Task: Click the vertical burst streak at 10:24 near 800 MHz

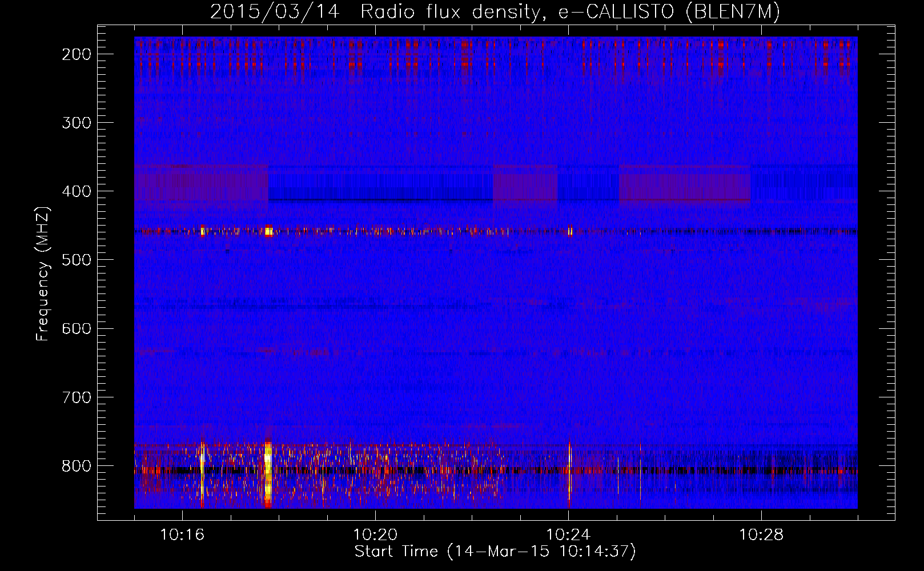Action: pos(569,474)
